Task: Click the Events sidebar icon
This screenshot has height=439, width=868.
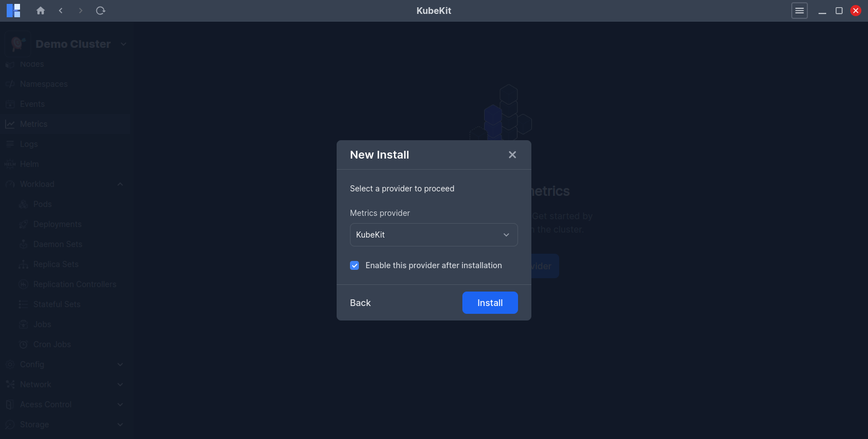Action: tap(9, 103)
